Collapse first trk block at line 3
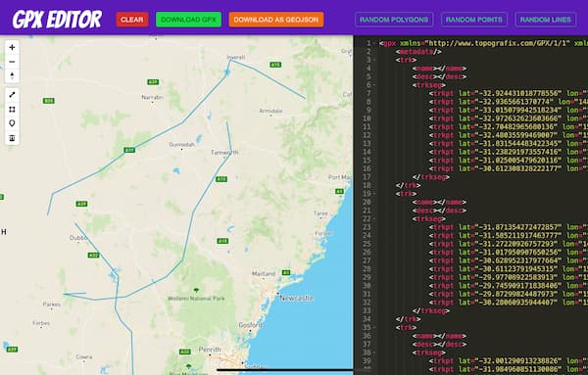The image size is (588, 375). (374, 60)
